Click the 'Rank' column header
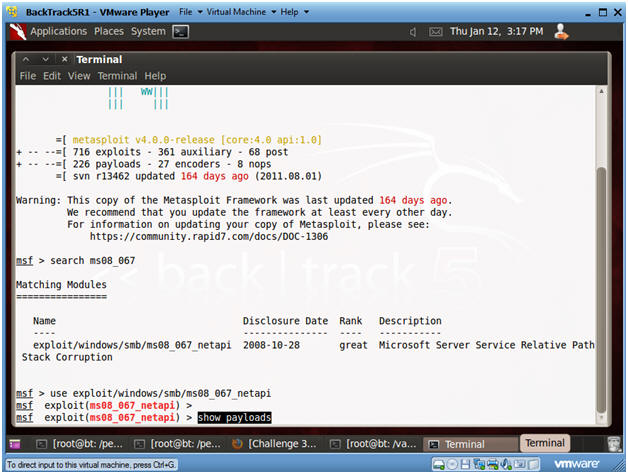This screenshot has width=628, height=474. [x=350, y=321]
